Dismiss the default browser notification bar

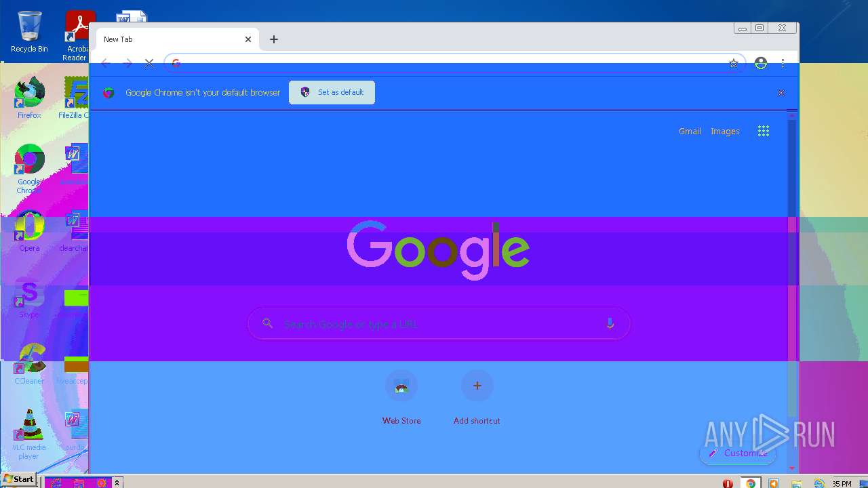coord(781,92)
